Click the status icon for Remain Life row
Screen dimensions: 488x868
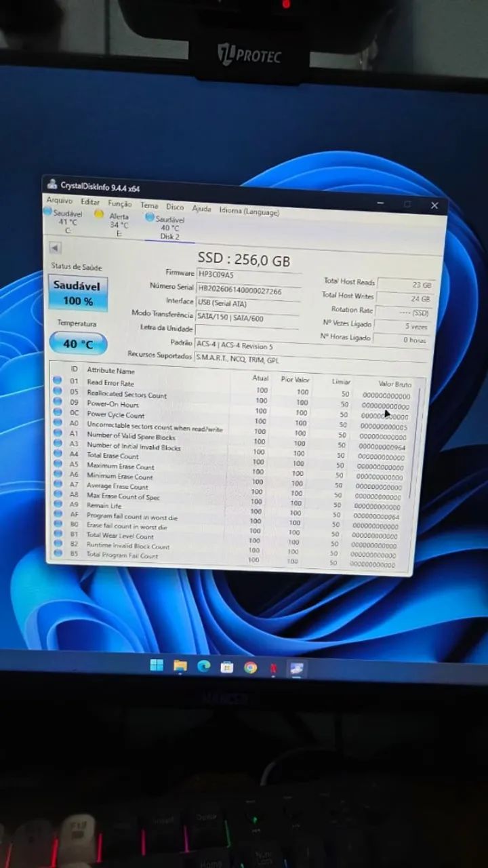coord(58,504)
